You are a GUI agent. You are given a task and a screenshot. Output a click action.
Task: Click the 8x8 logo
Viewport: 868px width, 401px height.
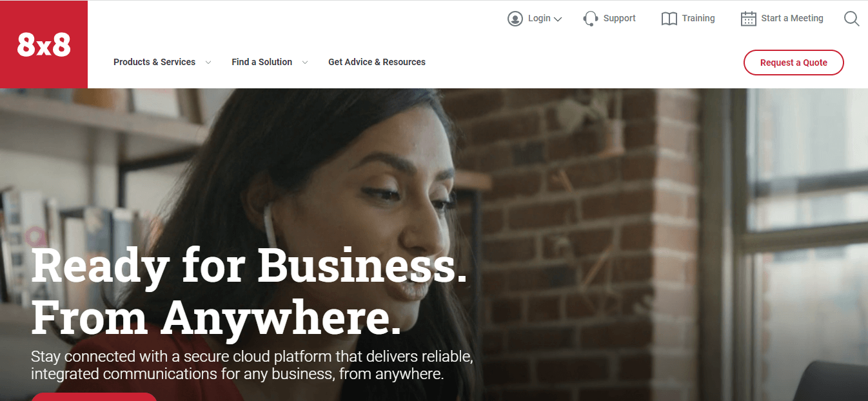coord(43,44)
